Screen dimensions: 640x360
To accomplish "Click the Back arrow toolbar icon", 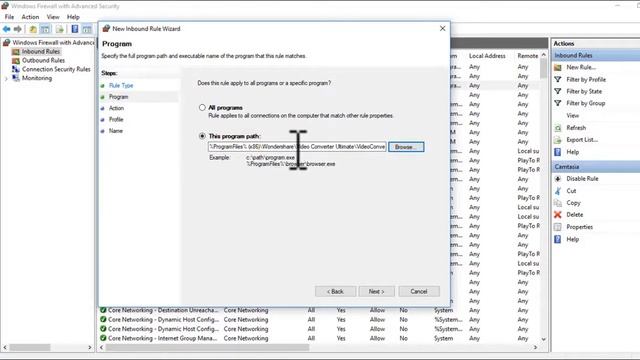I will click(x=7, y=29).
